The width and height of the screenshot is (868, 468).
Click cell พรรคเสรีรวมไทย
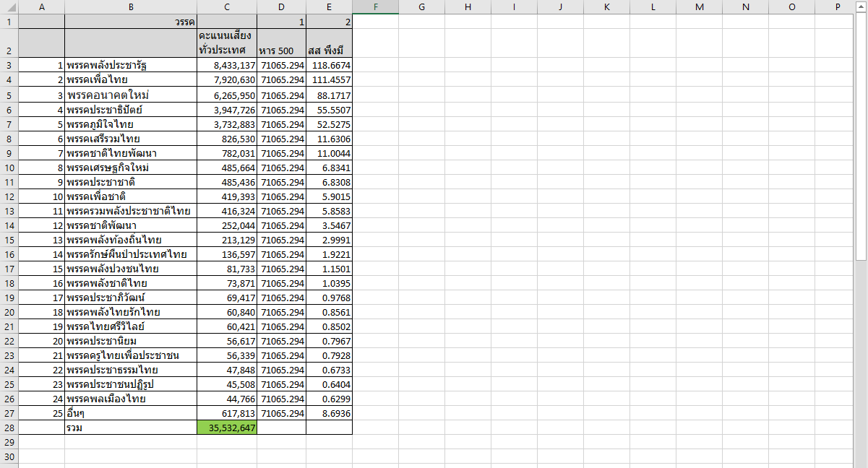[131, 138]
